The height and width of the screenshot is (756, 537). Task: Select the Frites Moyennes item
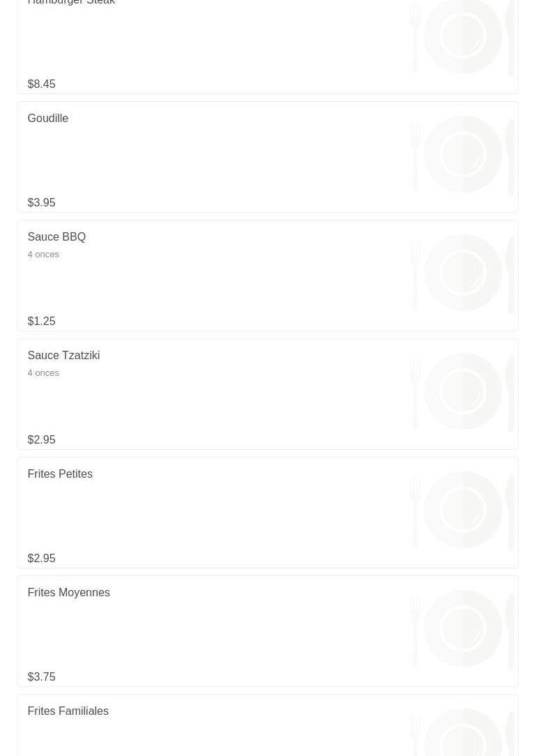click(x=68, y=593)
